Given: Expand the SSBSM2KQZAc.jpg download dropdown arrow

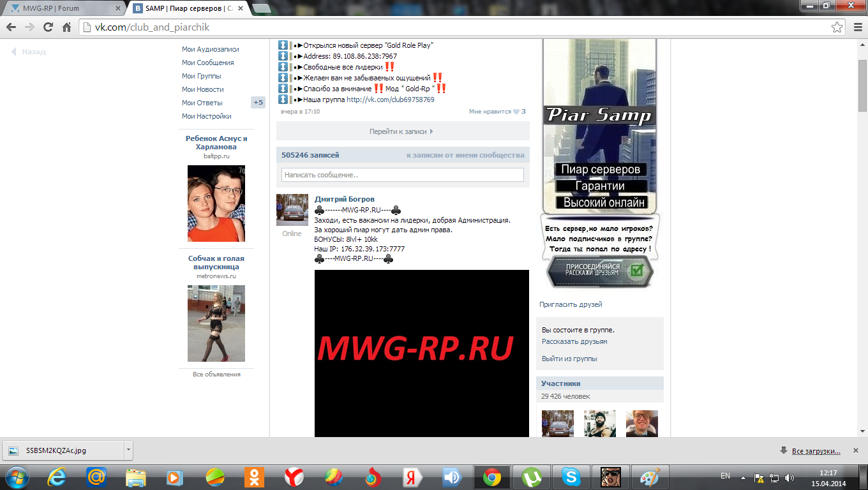Looking at the screenshot, I should click(128, 450).
